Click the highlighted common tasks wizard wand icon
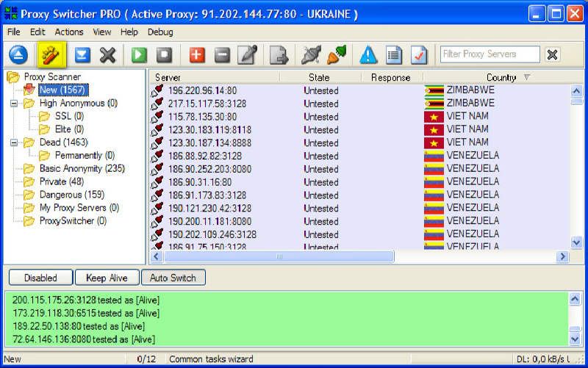The image size is (588, 368). click(51, 55)
